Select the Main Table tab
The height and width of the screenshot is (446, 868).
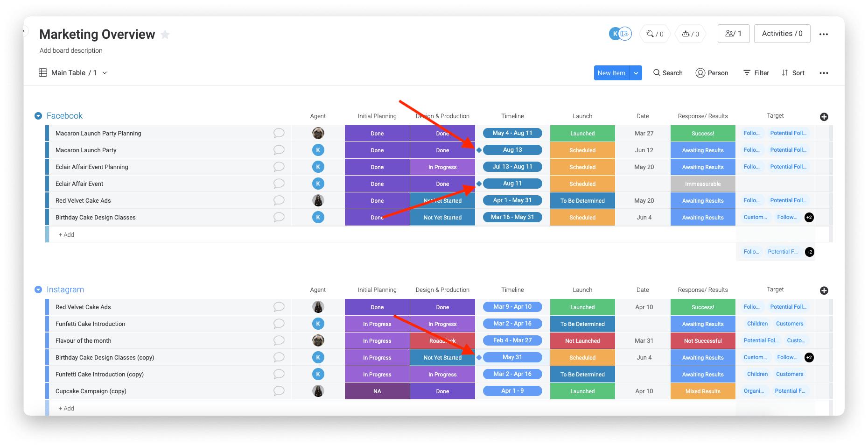click(68, 73)
